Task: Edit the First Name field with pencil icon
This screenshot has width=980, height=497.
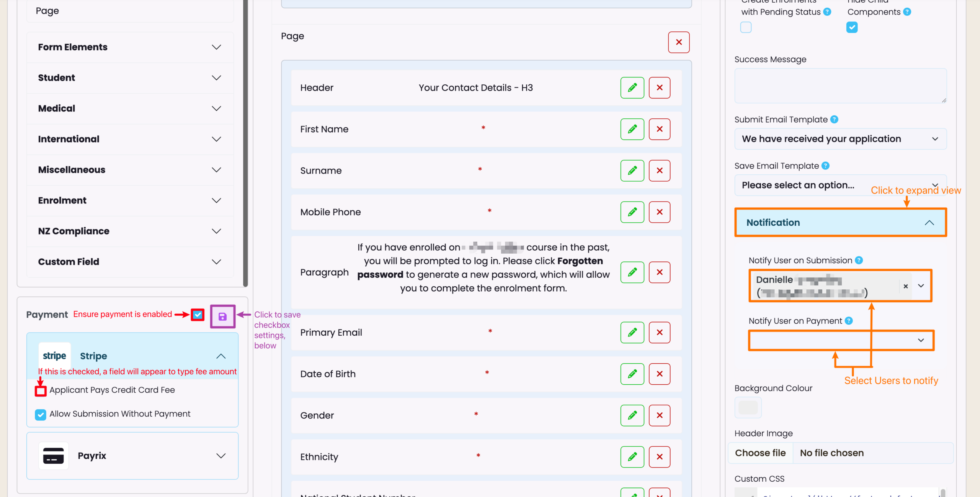Action: pos(632,129)
